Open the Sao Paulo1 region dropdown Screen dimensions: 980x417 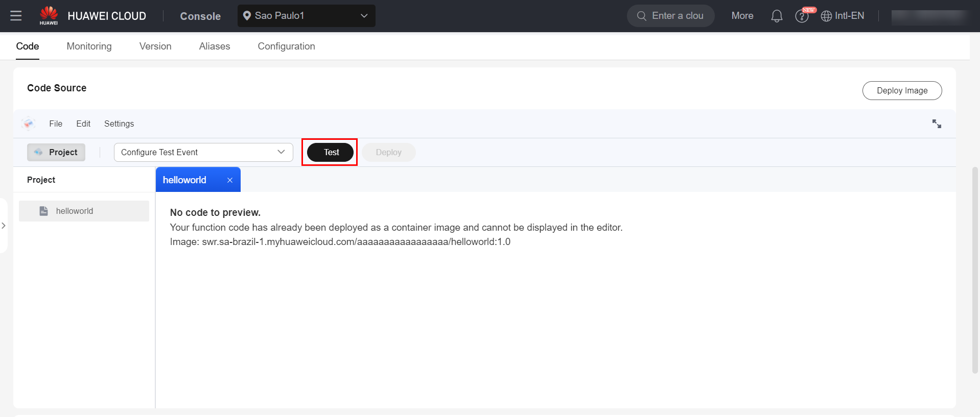pos(306,16)
